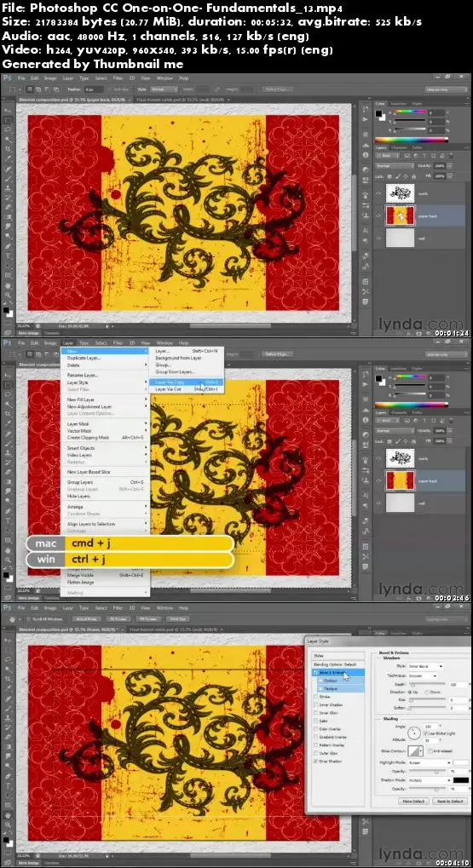Select the Zoom tool in top frame's toolbar
The image size is (473, 868).
coord(7,295)
